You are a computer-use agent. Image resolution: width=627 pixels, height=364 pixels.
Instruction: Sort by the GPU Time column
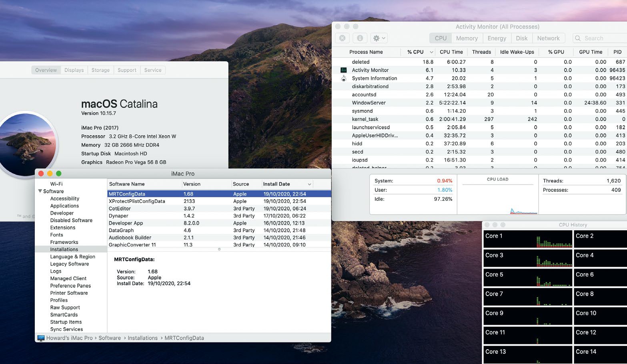(591, 52)
